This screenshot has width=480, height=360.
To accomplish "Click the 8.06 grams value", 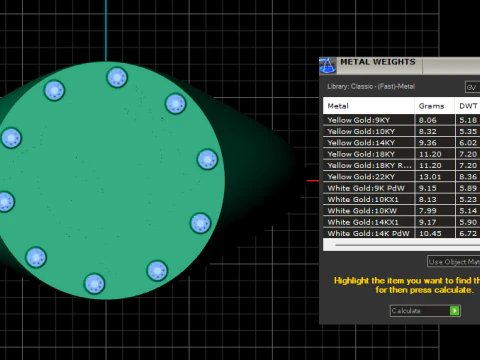I will point(428,120).
